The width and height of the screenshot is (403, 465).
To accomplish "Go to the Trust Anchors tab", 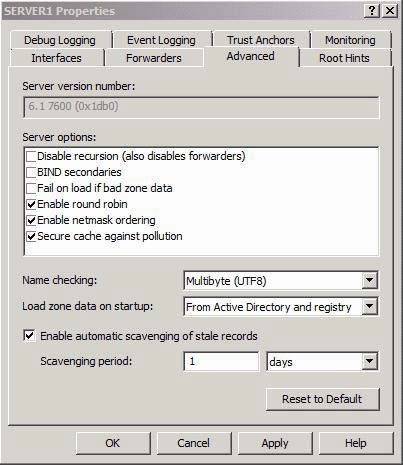I will 261,40.
